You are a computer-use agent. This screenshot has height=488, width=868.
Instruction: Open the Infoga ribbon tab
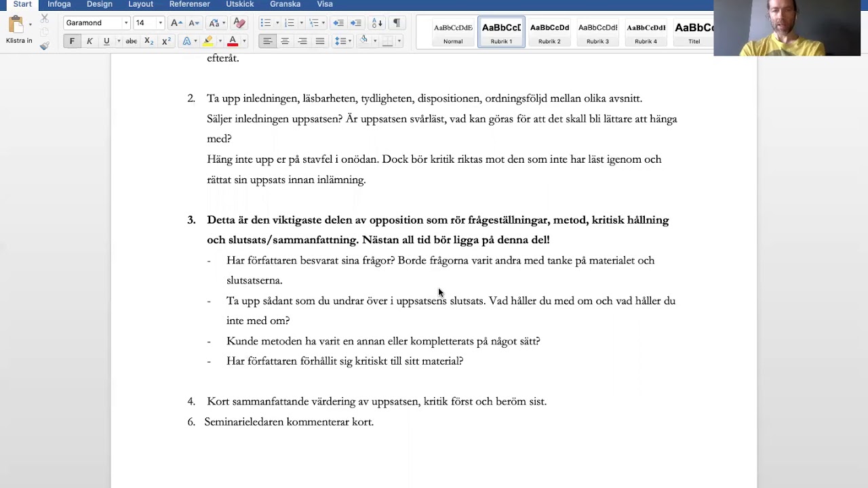click(59, 4)
